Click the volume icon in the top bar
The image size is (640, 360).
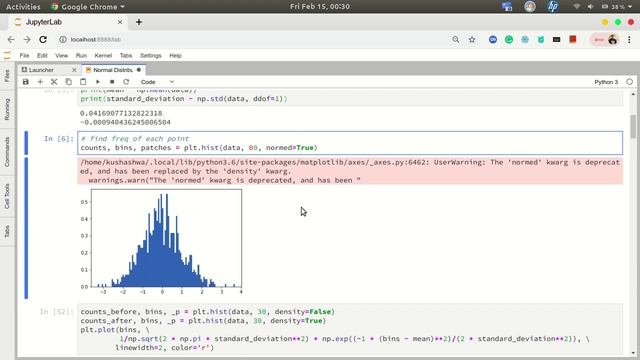click(591, 7)
